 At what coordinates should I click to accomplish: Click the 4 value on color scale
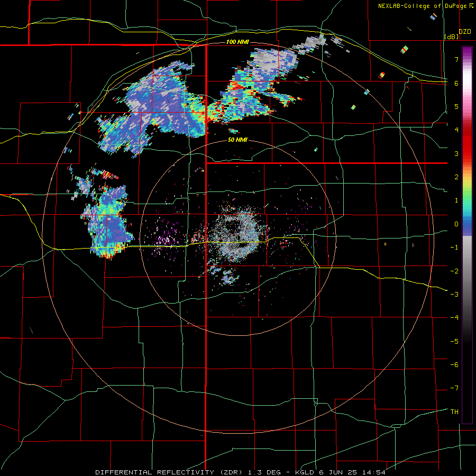pos(456,130)
